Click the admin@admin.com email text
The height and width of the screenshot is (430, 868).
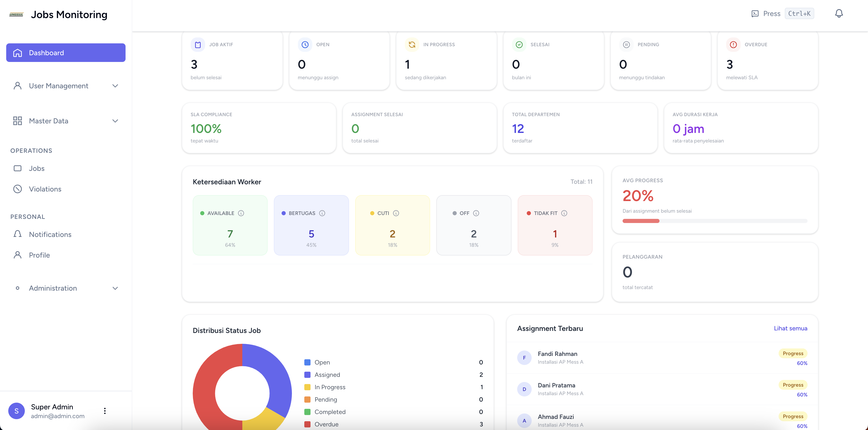pos(58,416)
